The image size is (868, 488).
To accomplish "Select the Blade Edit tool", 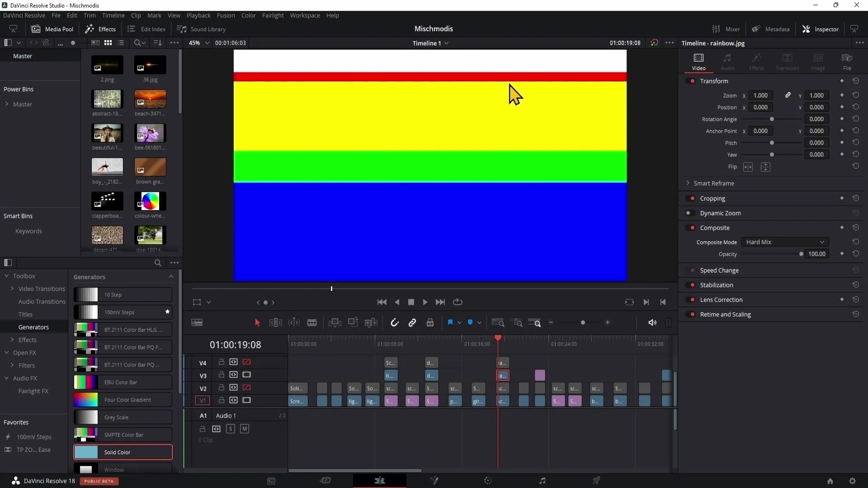I will pyautogui.click(x=312, y=323).
